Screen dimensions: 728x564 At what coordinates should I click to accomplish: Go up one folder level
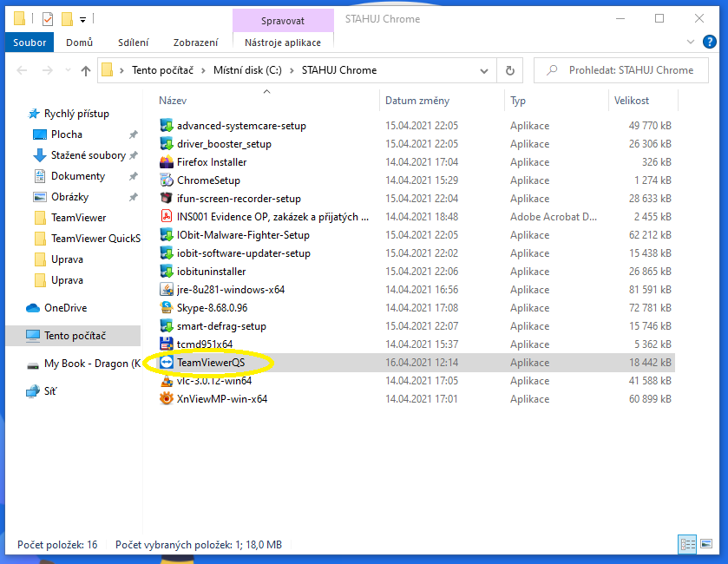(85, 70)
